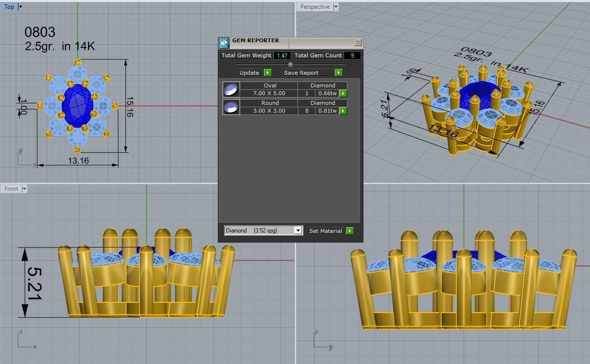Click the Round shape cell
Image resolution: width=590 pixels, height=364 pixels.
click(269, 103)
